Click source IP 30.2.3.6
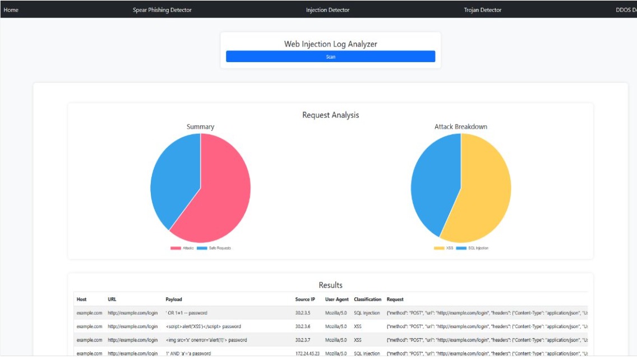This screenshot has height=364, width=637. pyautogui.click(x=303, y=326)
